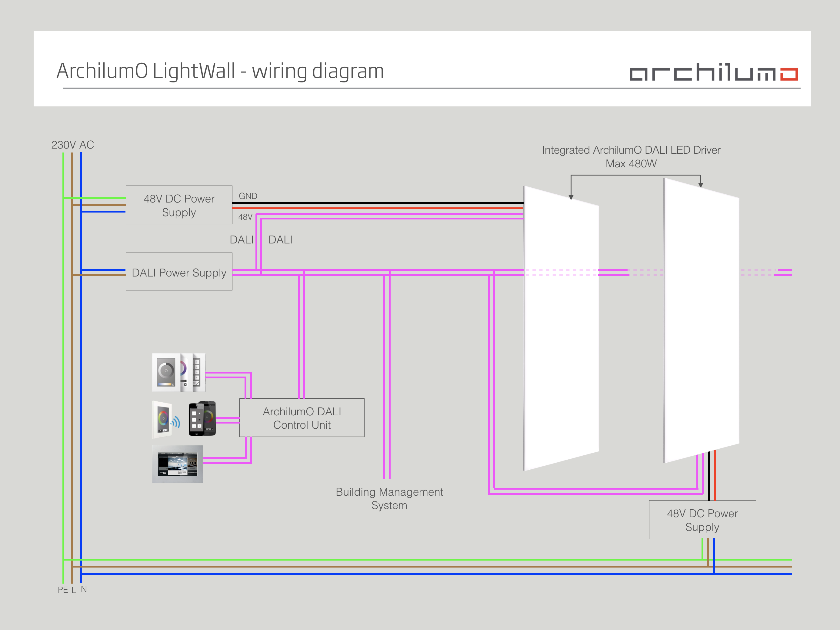Click the arrow pointing to left panel
The height and width of the screenshot is (630, 840).
[571, 197]
